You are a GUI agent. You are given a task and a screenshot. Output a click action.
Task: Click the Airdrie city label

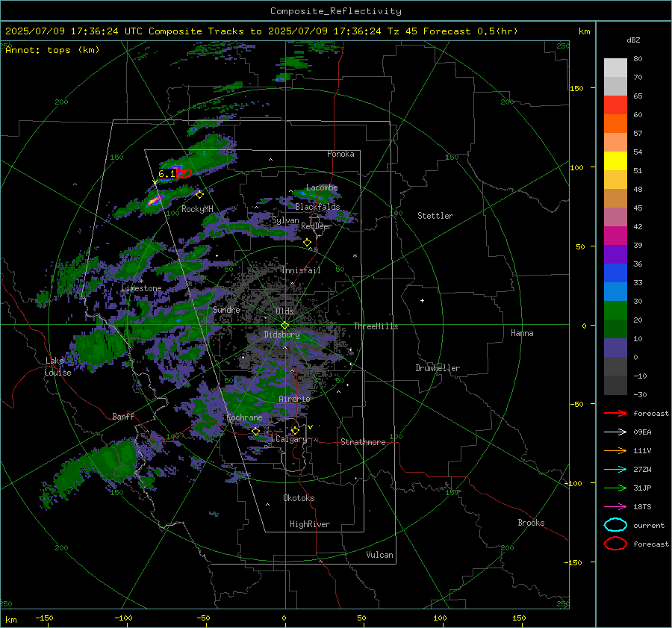pos(294,399)
